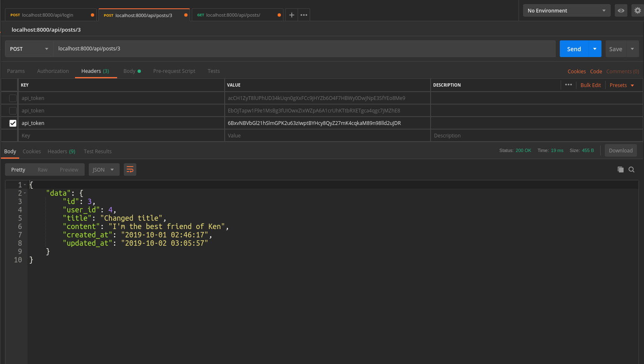Open tab options three-dot menu
This screenshot has height=364, width=644.
click(304, 15)
